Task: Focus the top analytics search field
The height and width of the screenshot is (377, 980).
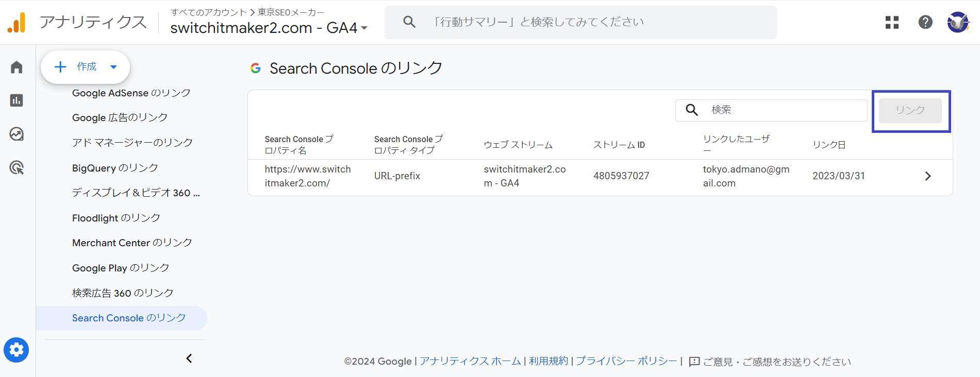Action: (x=580, y=22)
